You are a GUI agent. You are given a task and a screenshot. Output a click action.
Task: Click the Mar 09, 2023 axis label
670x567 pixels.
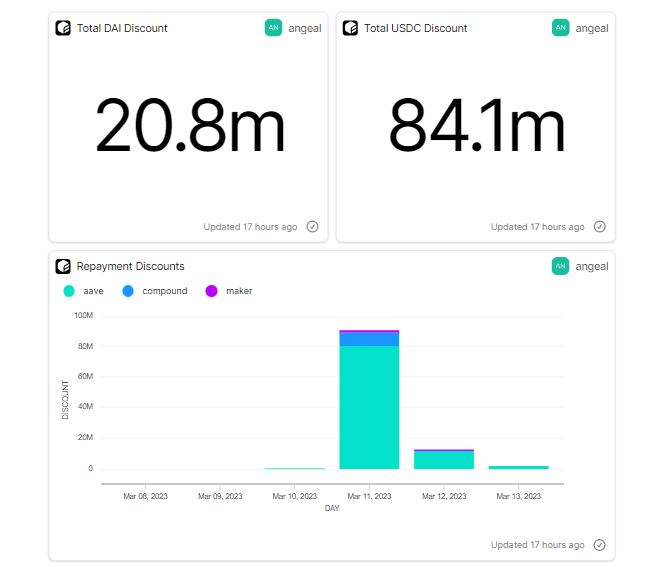220,496
